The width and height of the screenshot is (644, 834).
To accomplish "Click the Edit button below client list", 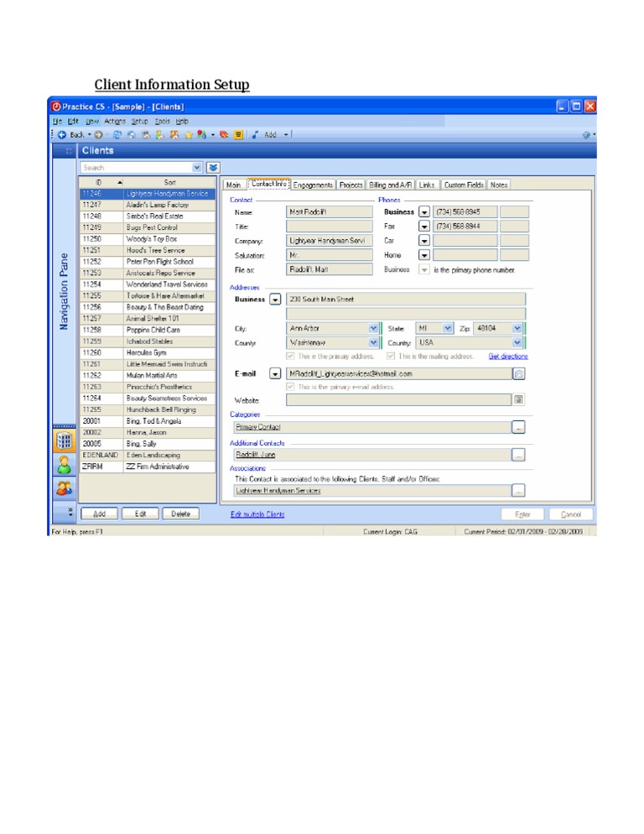I will pyautogui.click(x=140, y=513).
